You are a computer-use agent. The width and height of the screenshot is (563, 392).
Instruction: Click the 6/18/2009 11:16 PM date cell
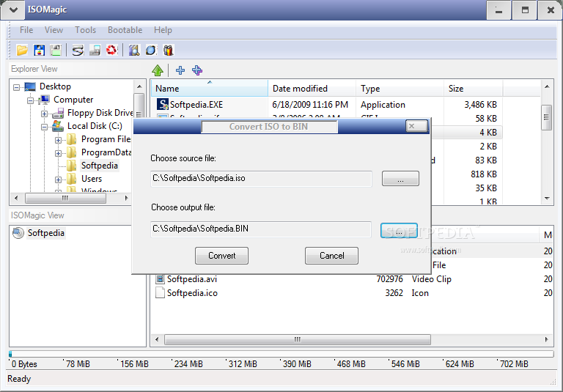tap(310, 105)
